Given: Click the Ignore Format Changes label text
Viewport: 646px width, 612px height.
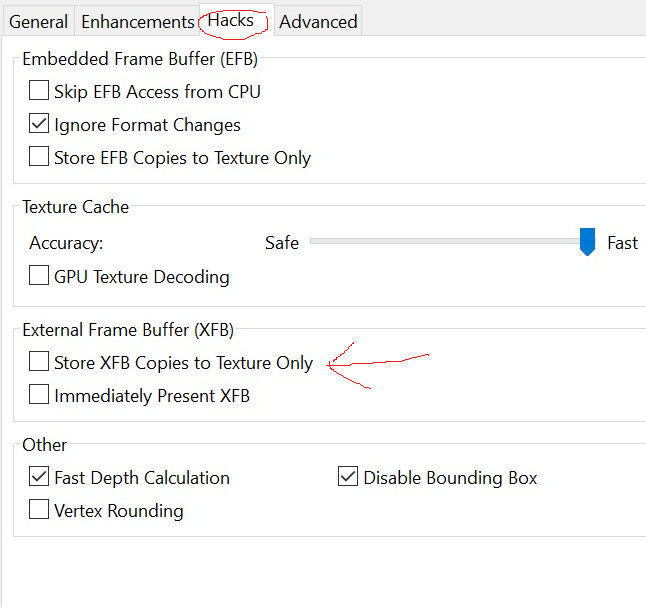Looking at the screenshot, I should pyautogui.click(x=147, y=125).
